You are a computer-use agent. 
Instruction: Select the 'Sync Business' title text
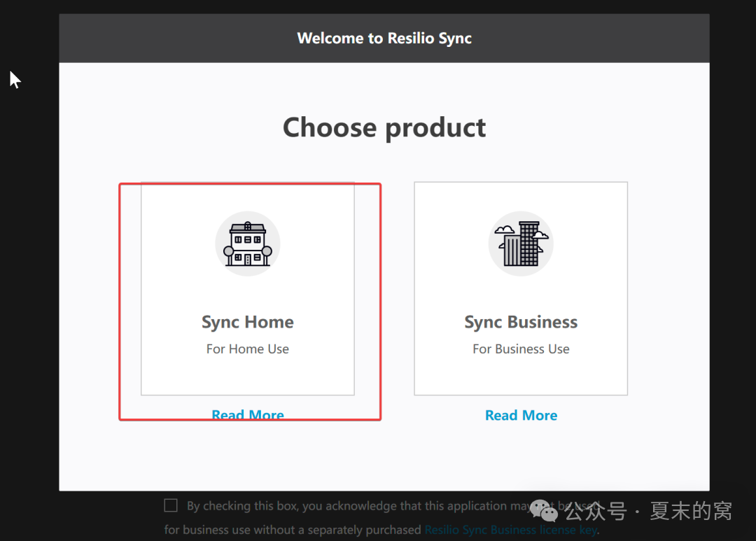521,322
